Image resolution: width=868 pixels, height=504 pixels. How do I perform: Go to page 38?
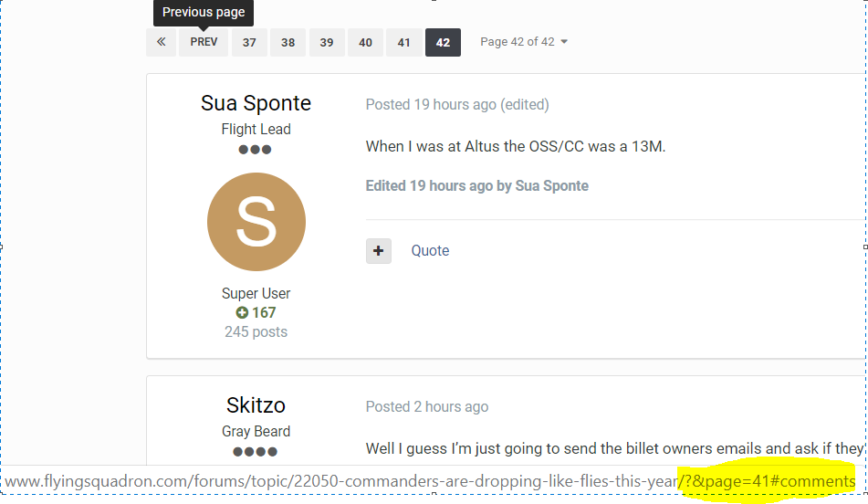(x=288, y=42)
